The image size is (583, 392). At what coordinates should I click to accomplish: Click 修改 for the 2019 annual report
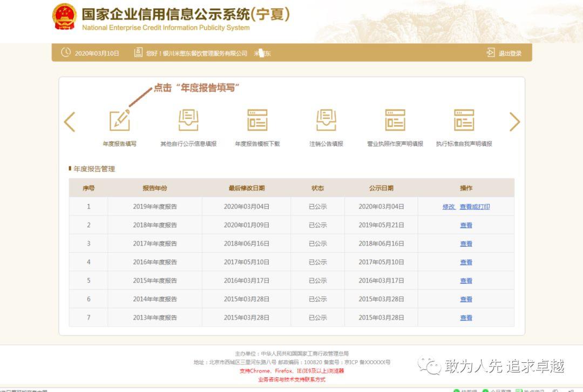click(449, 207)
